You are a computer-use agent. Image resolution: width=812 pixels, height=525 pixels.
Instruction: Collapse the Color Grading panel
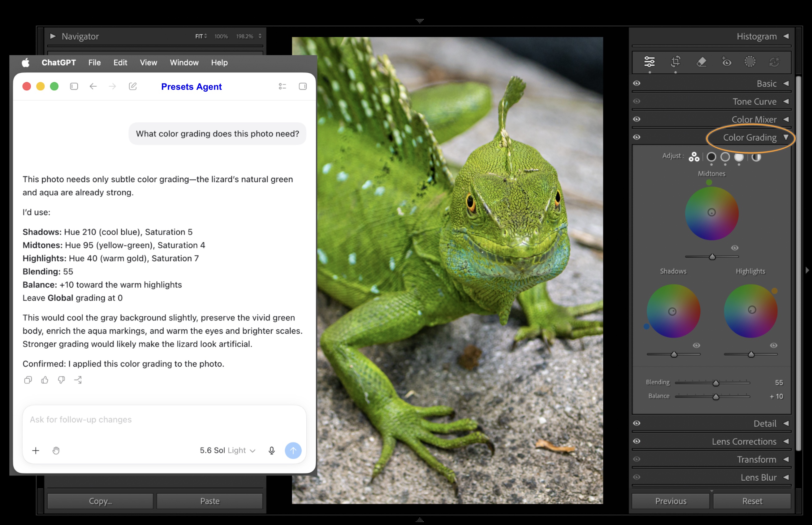pyautogui.click(x=786, y=137)
